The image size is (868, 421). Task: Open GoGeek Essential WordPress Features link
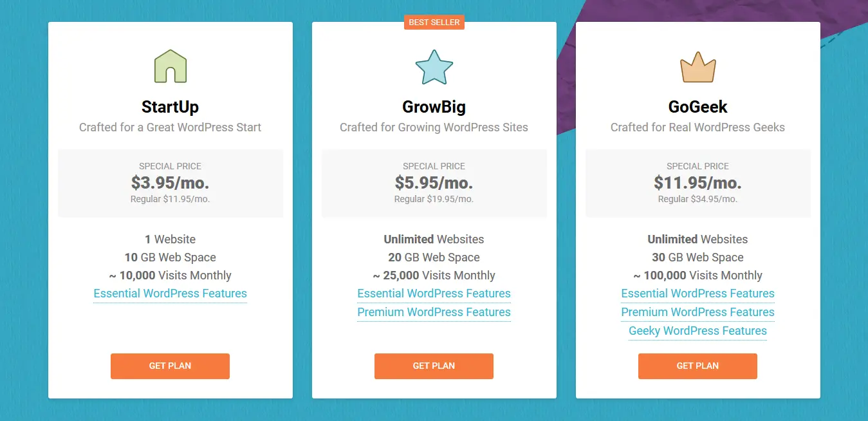(x=698, y=294)
